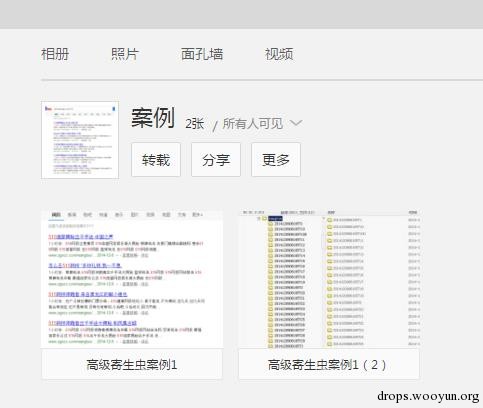Image resolution: width=483 pixels, height=408 pixels.
Task: Click the 高级寄生虫案例1 caption
Action: [132, 365]
